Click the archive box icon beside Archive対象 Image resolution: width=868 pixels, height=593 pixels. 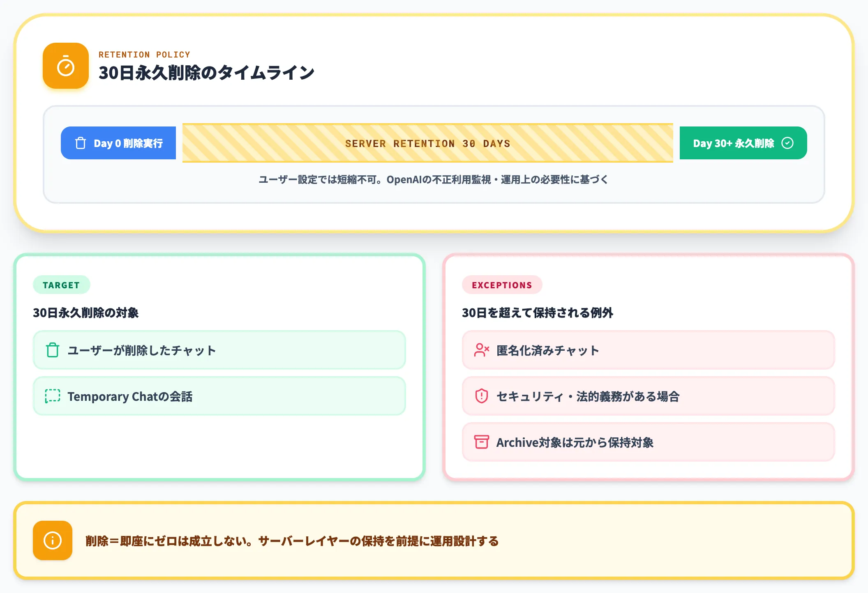pyautogui.click(x=482, y=442)
